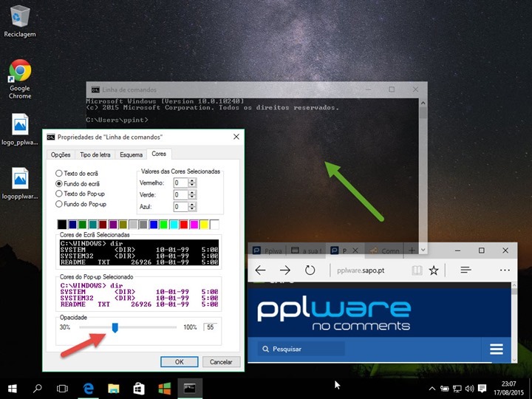This screenshot has height=399, width=532.
Task: Select the logopplwar... image file on desktop
Action: click(20, 183)
